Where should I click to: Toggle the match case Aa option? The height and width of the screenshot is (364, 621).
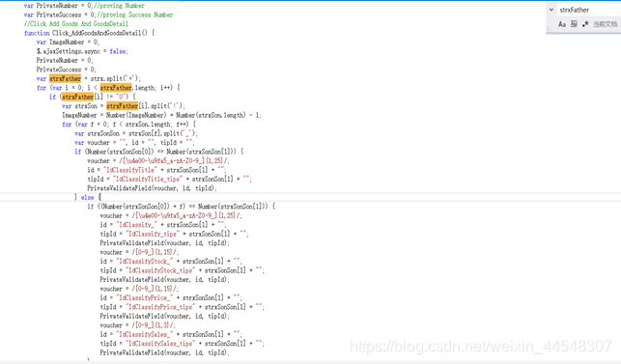[562, 24]
